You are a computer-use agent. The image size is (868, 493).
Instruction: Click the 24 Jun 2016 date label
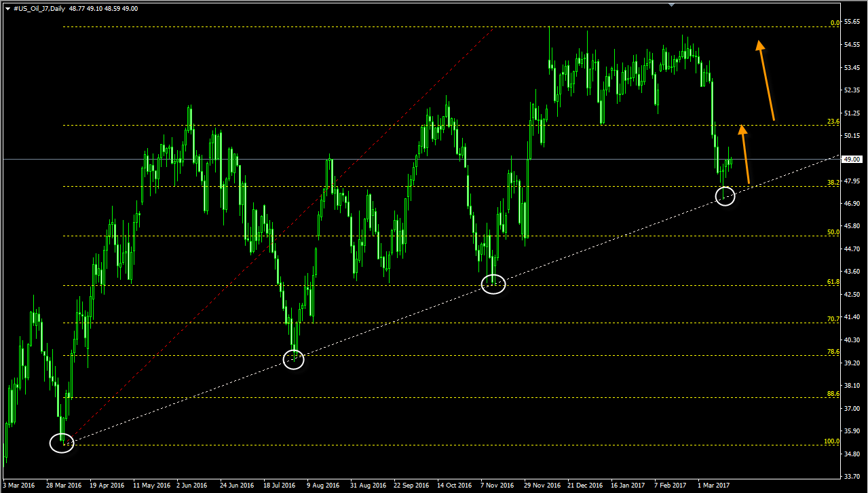coord(237,486)
